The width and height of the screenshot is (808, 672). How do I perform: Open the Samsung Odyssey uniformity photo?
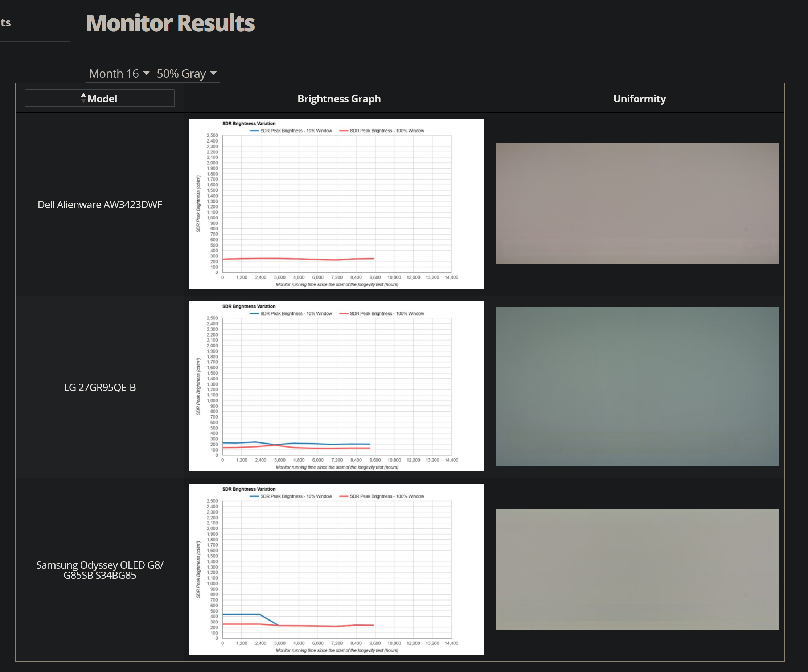[x=637, y=569]
